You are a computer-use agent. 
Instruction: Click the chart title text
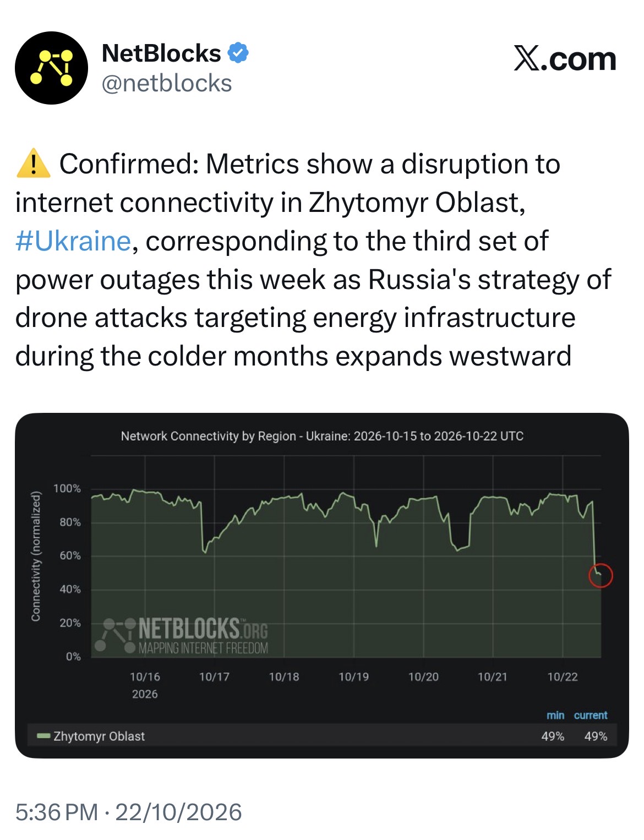322,436
